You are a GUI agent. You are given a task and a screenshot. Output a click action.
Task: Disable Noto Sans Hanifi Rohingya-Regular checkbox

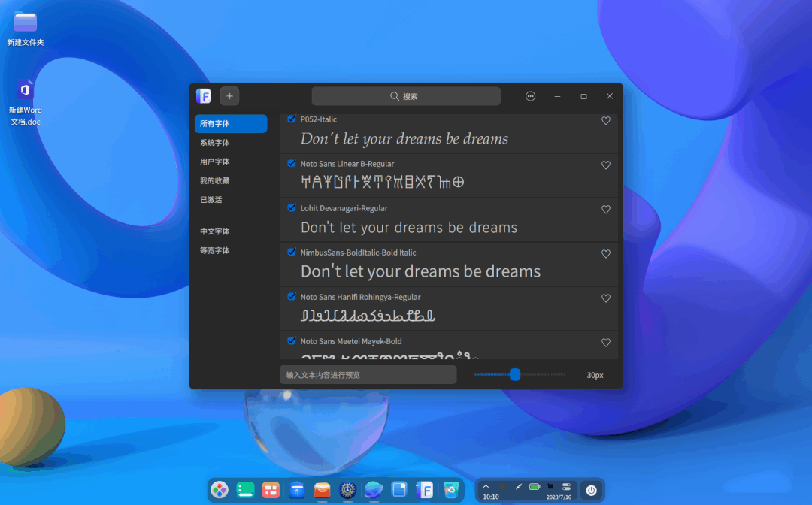coord(292,297)
